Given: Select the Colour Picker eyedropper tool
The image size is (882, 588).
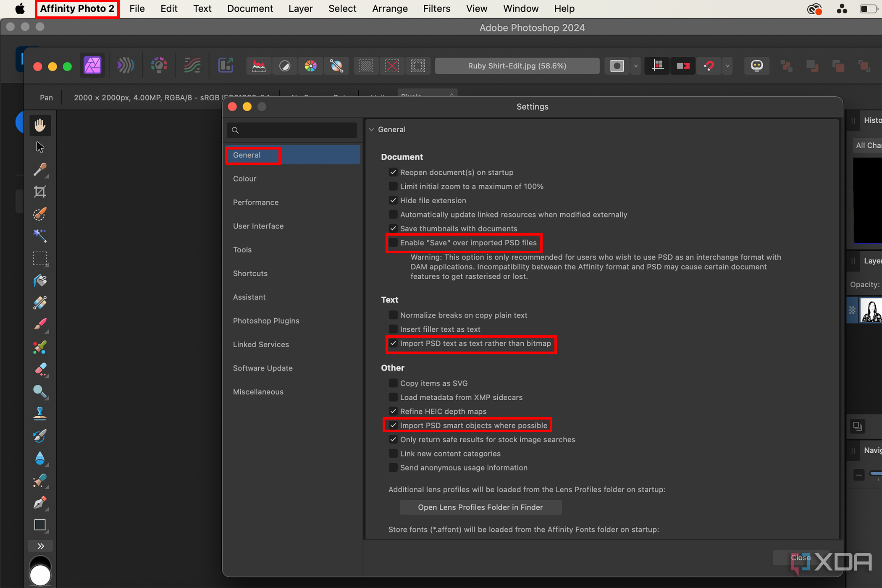Looking at the screenshot, I should pos(40,170).
